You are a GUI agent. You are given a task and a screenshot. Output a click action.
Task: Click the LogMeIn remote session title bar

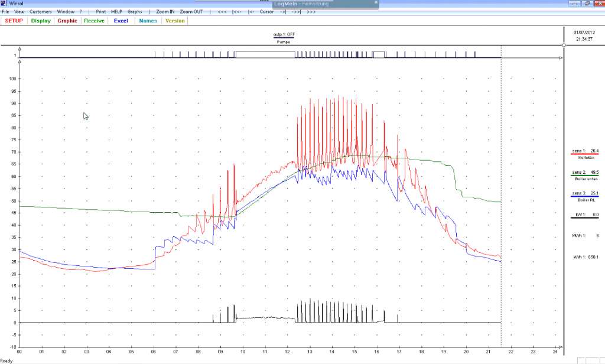(326, 4)
